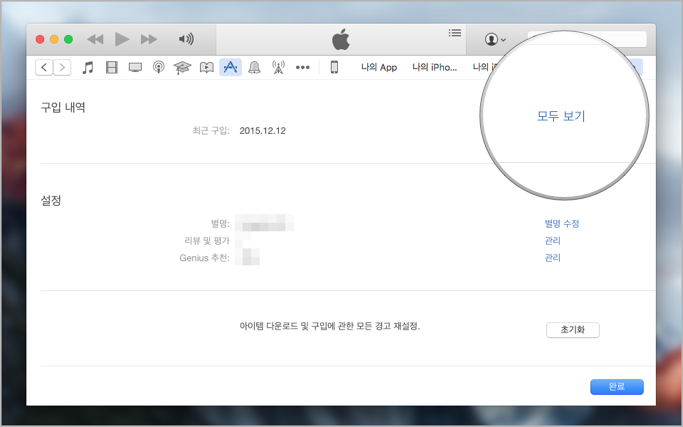Go back with the left chevron
The image size is (683, 427).
click(x=44, y=68)
